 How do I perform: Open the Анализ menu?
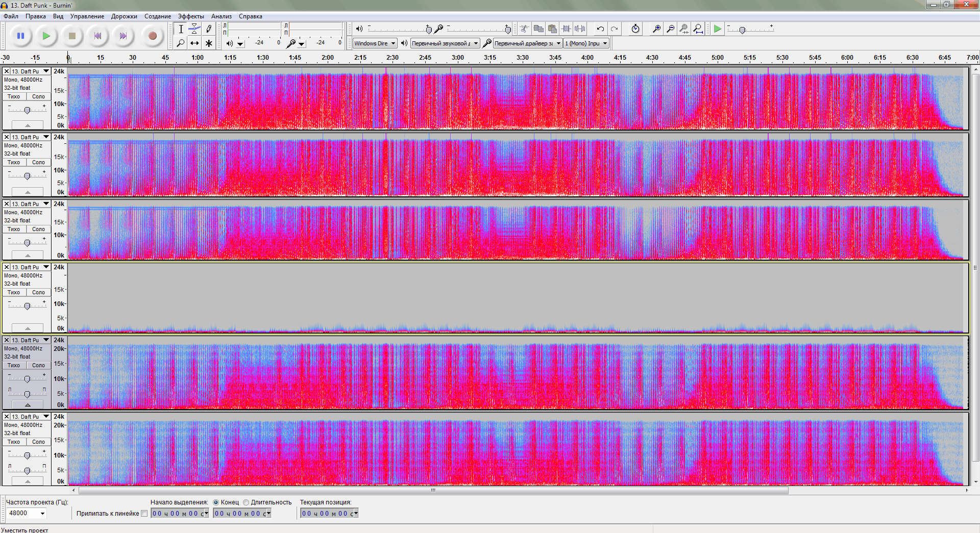pos(222,16)
